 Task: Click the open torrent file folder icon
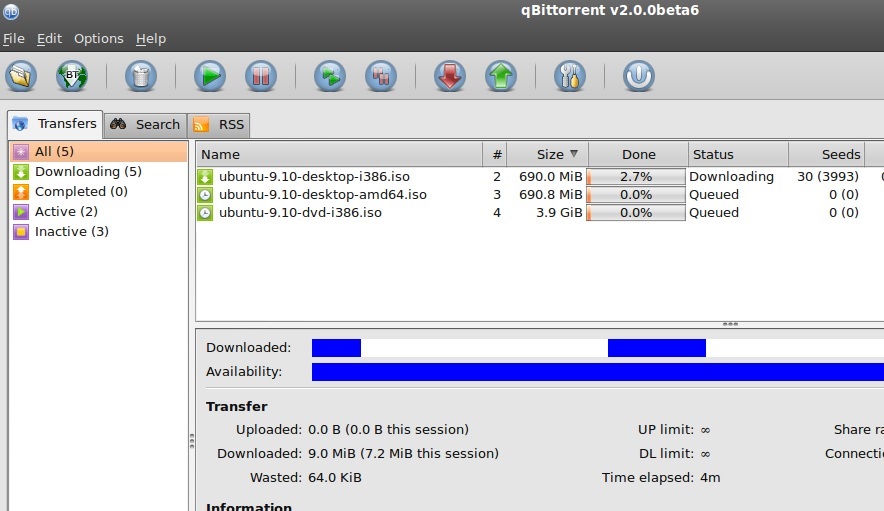pyautogui.click(x=21, y=76)
